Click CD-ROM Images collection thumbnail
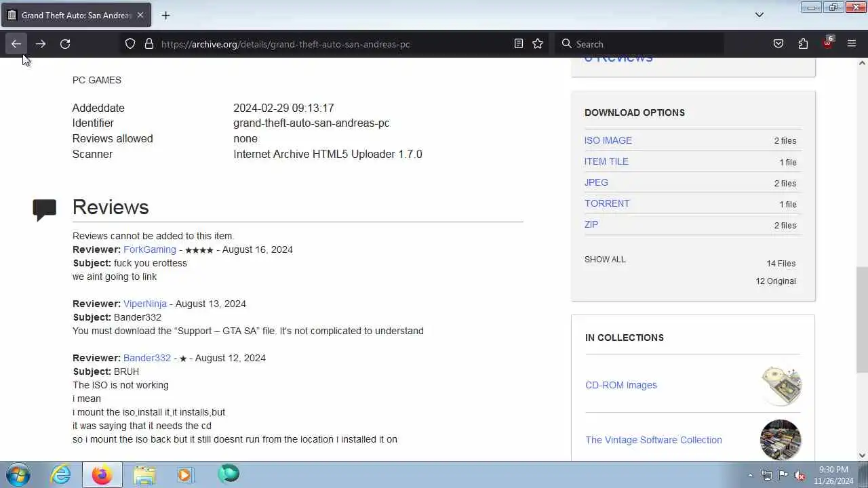This screenshot has width=868, height=488. click(781, 385)
